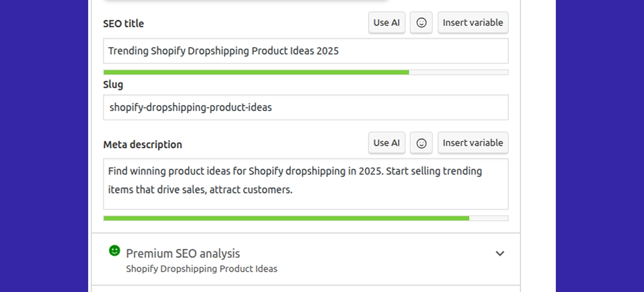Click the SEO title length progress bar
The image size is (644, 292).
[305, 73]
